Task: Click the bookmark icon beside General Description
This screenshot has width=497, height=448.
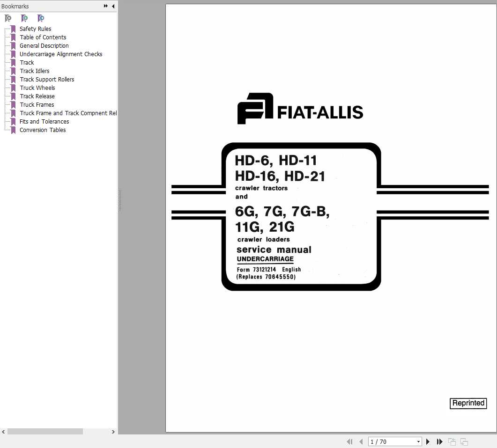Action: 13,46
